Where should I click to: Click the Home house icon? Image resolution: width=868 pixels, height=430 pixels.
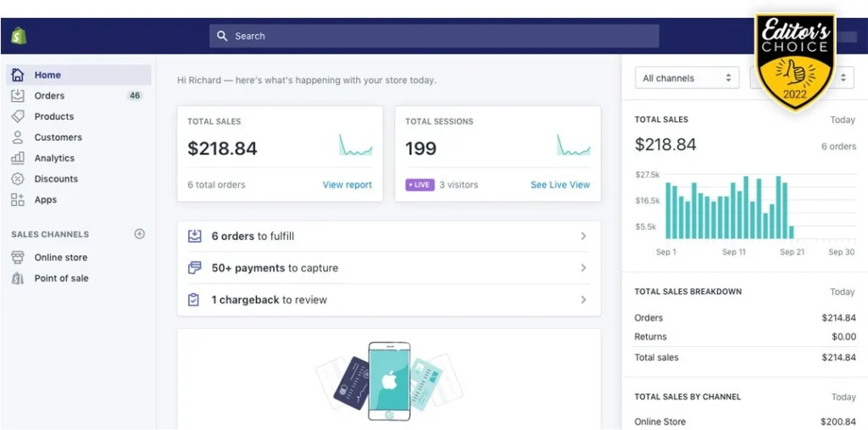coord(18,75)
